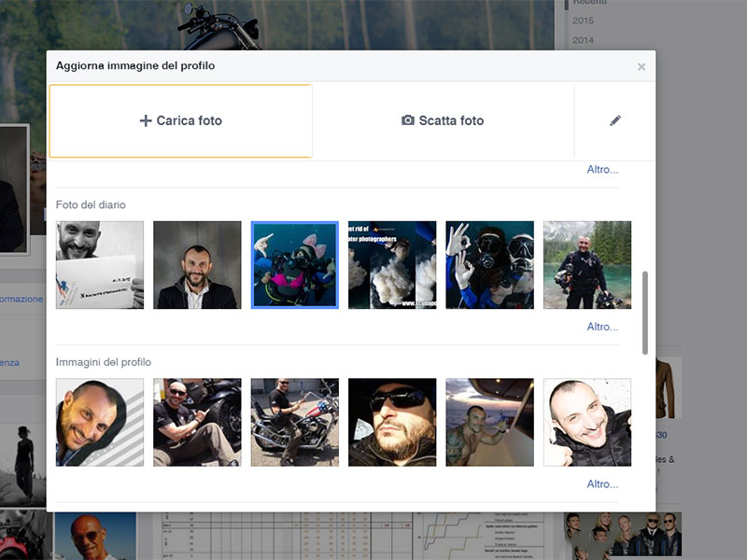Select highlighted underwater diver photo
Screen dimensions: 747x560
coord(295,265)
